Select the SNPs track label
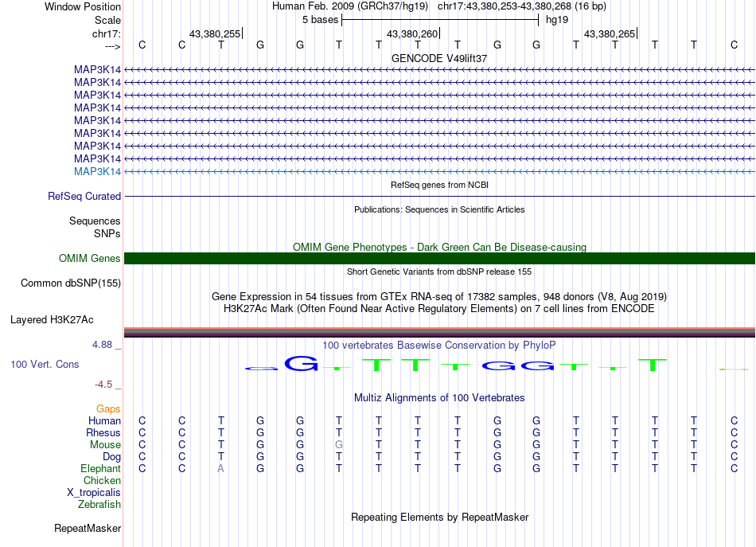This screenshot has height=547, width=756. 107,233
